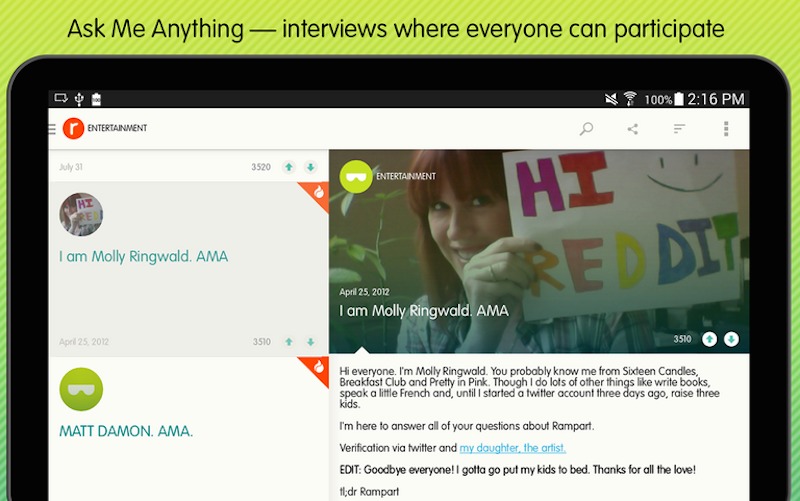Screen dimensions: 800x501
Task: Upvote the post in header image
Action: (x=709, y=339)
